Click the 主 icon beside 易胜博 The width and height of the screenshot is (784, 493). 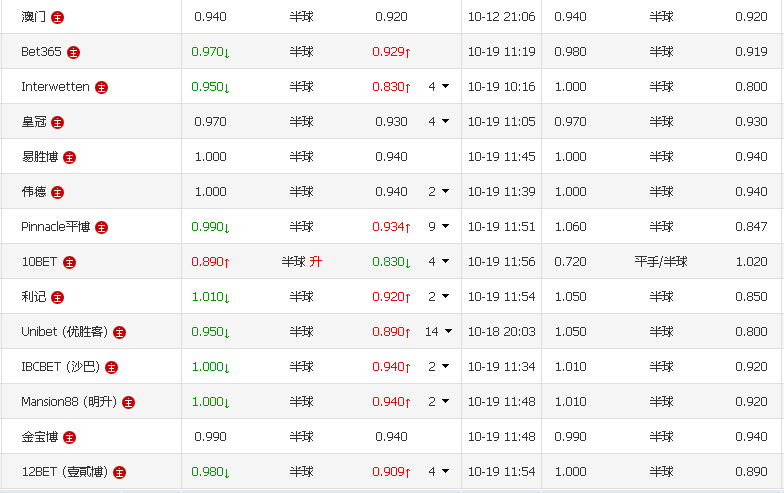(x=70, y=157)
